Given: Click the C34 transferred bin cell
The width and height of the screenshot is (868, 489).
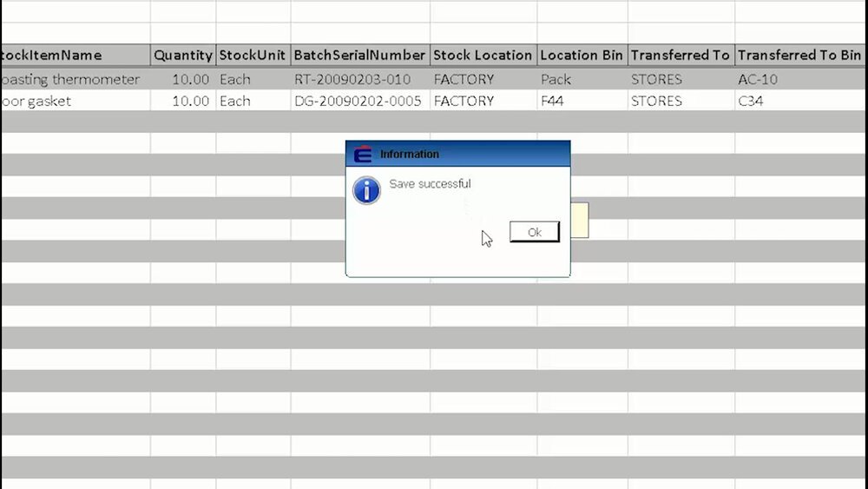Looking at the screenshot, I should [x=800, y=101].
